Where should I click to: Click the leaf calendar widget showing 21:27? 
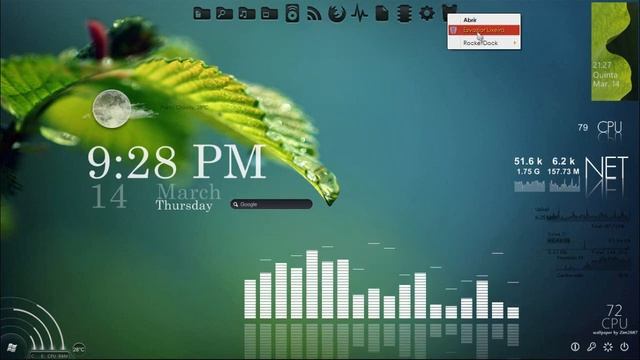point(615,51)
